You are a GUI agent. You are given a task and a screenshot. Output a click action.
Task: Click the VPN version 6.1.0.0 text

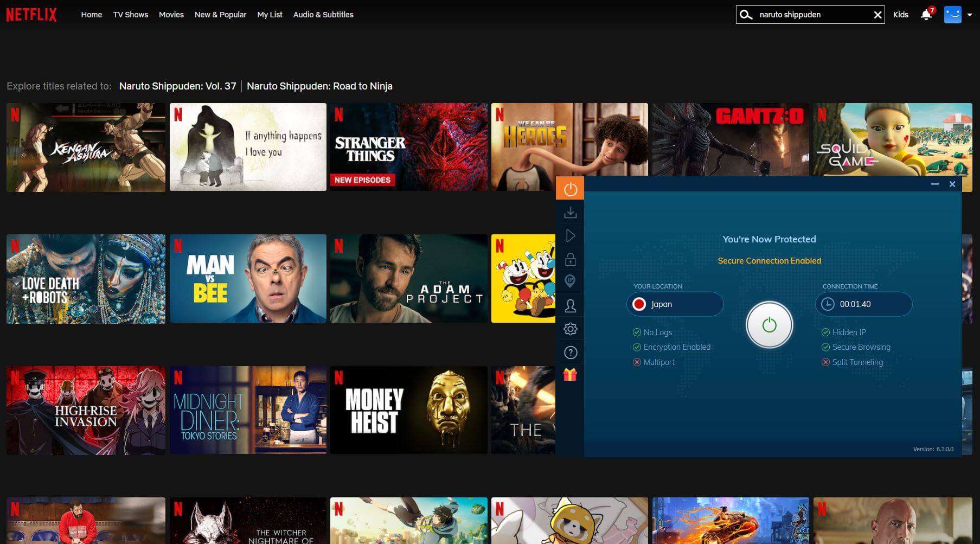click(933, 449)
